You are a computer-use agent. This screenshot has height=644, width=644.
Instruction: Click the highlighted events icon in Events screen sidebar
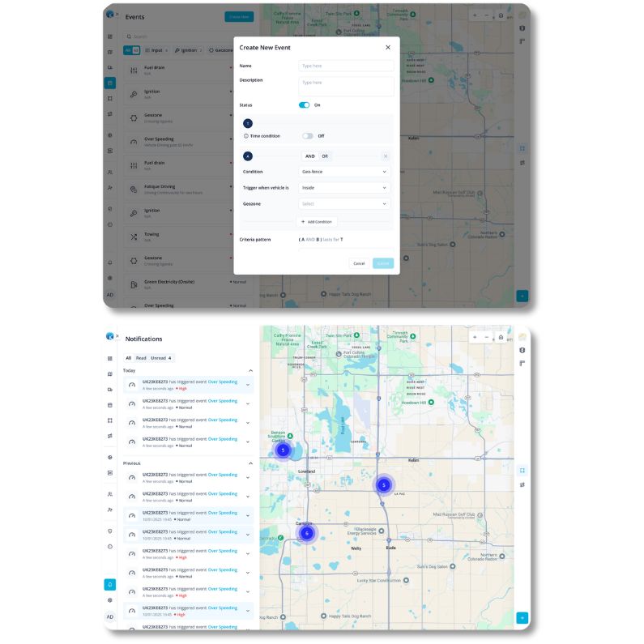pos(110,83)
